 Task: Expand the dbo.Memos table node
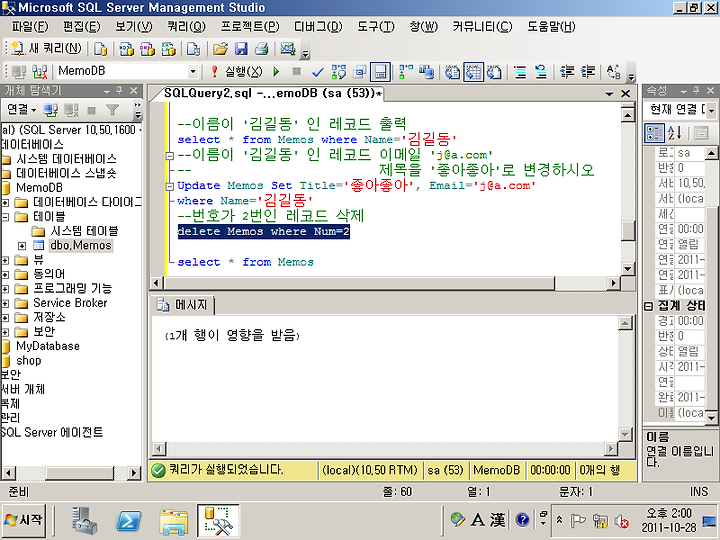pyautogui.click(x=22, y=246)
